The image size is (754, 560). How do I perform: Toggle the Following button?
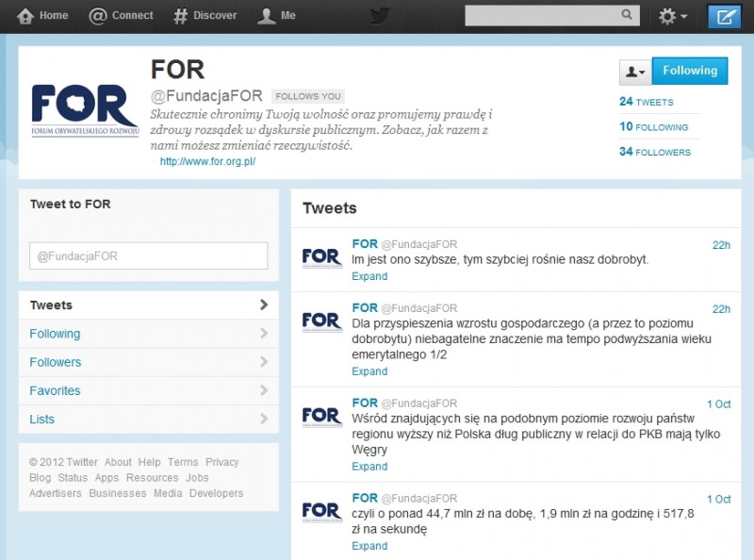[690, 71]
